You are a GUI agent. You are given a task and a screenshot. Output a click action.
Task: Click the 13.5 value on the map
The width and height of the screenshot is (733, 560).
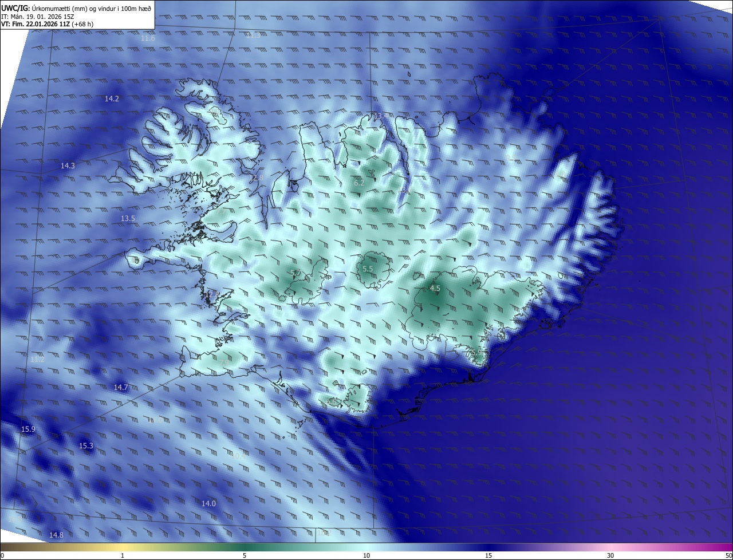tap(128, 219)
